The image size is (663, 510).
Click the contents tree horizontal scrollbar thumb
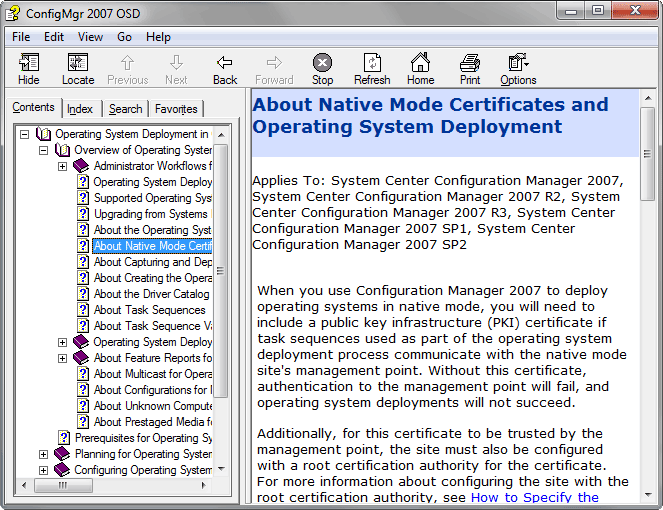(63, 485)
